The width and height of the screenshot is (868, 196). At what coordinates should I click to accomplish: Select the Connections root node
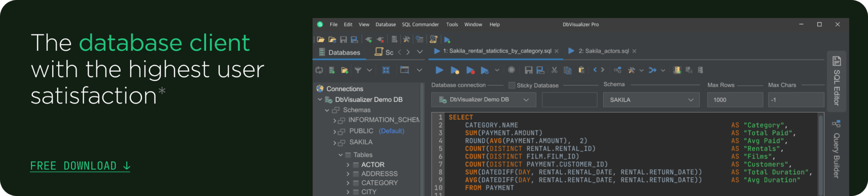pyautogui.click(x=345, y=89)
